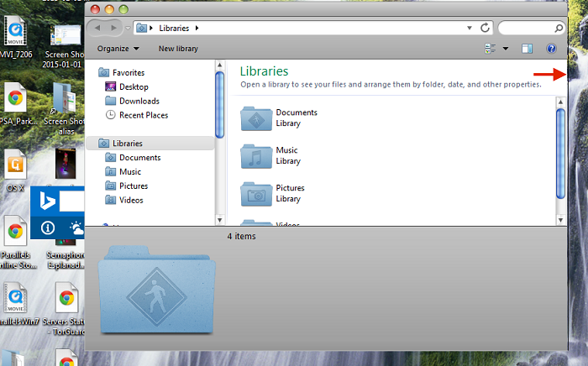Select PSA_Park Chrome file on desktop

(x=17, y=104)
